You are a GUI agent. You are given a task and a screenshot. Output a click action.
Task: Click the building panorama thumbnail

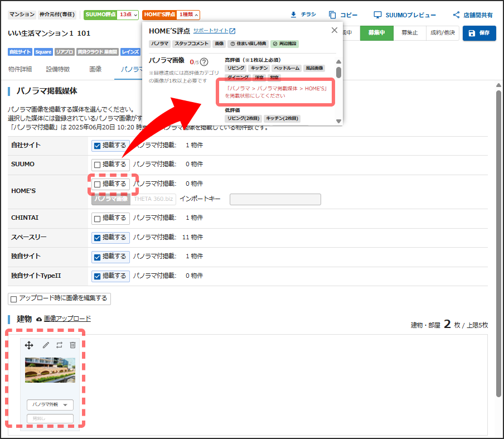[x=50, y=370]
